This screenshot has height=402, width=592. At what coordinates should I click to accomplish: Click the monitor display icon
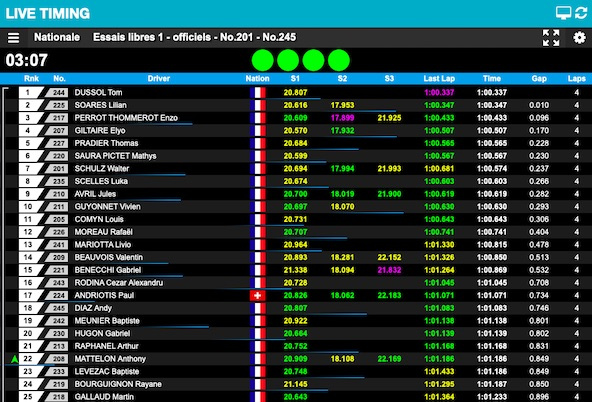pos(563,13)
